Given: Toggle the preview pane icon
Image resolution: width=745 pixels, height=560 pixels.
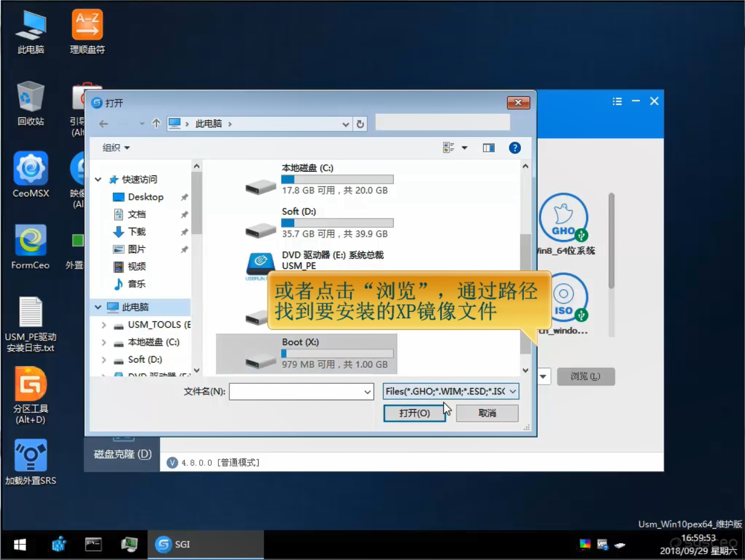Looking at the screenshot, I should 488,148.
